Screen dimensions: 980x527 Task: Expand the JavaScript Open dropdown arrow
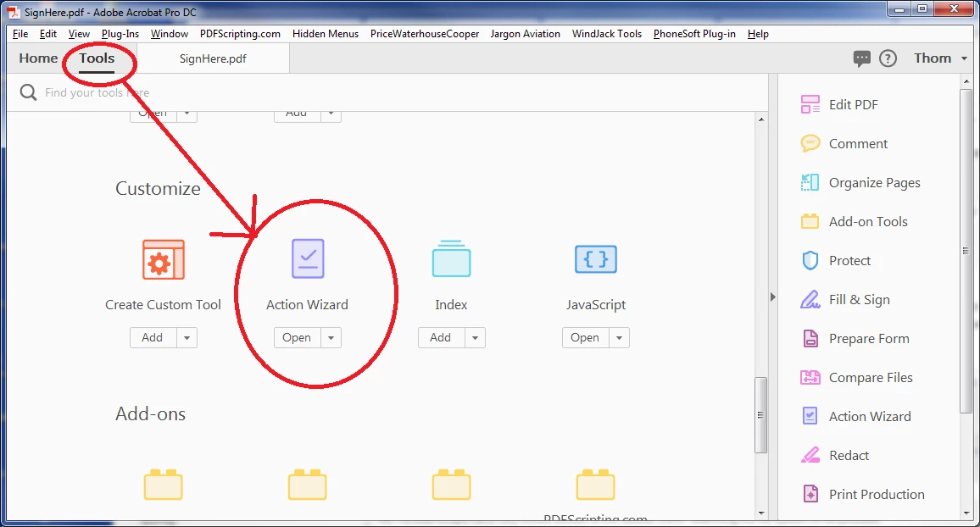(620, 338)
